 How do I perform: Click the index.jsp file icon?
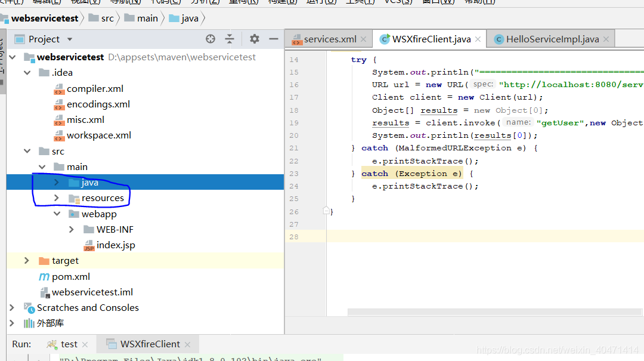click(89, 245)
